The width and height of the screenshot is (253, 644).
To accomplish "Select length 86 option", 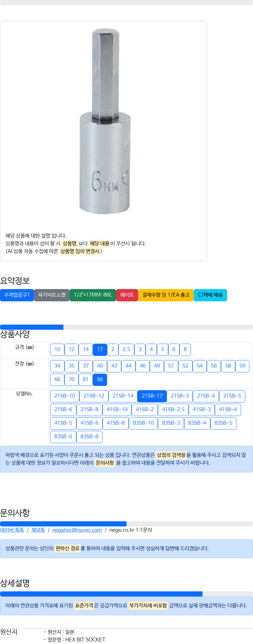I will pos(100,379).
